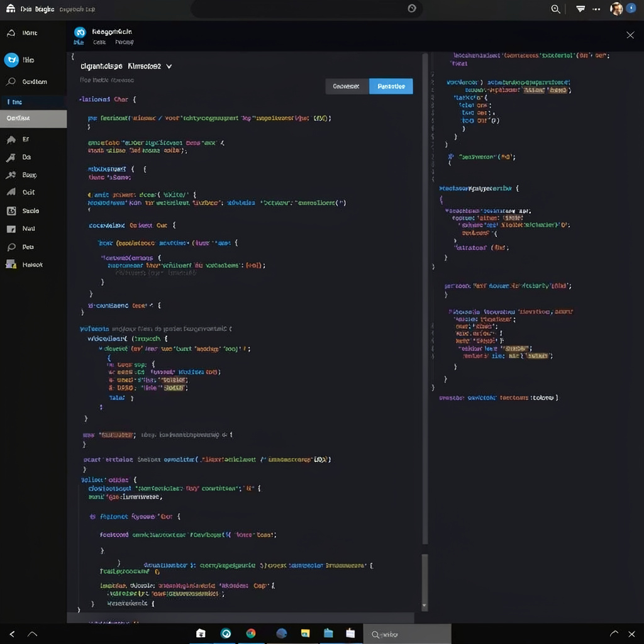
Task: Click the taskbar search field
Action: 407,634
